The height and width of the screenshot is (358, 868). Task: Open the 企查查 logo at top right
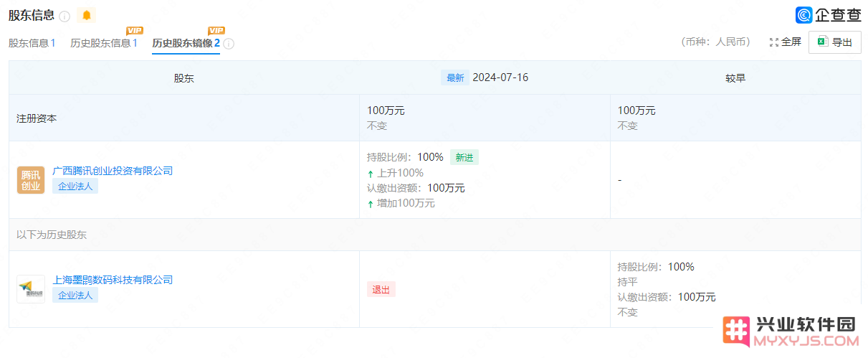[829, 16]
